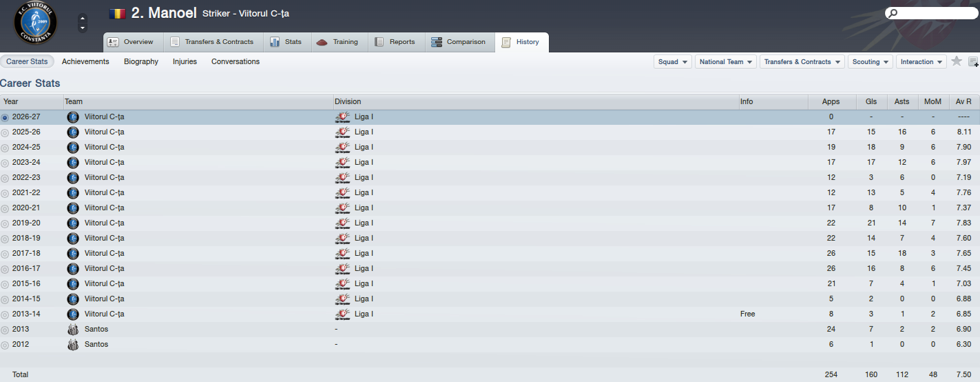Go to the Achievements section
Viewport: 980px width, 382px height.
(x=85, y=61)
